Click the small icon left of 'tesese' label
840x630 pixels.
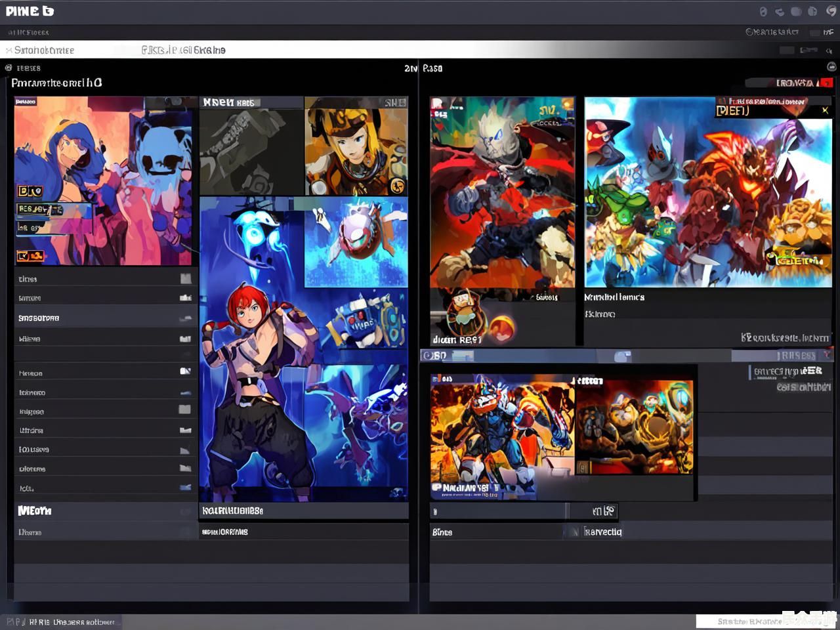(9, 68)
